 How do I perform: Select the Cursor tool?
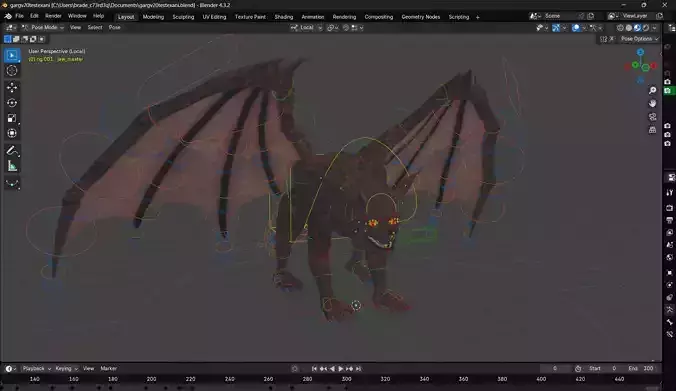[12, 71]
